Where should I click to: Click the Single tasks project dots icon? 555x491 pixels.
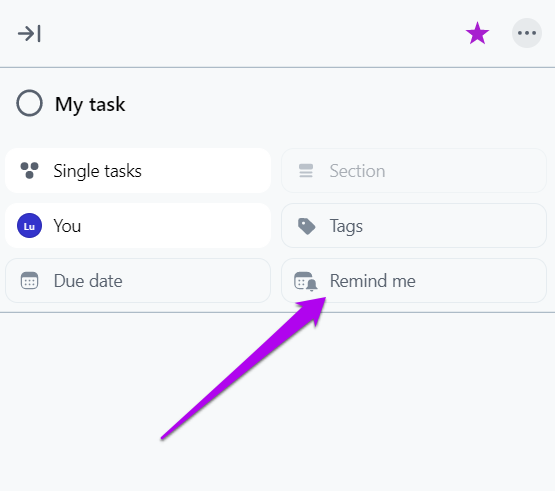point(29,171)
